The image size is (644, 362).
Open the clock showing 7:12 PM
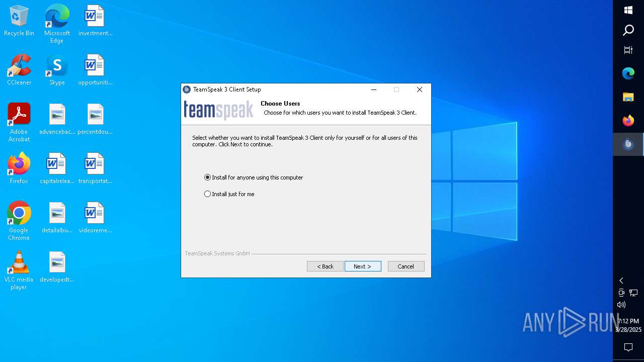(628, 325)
